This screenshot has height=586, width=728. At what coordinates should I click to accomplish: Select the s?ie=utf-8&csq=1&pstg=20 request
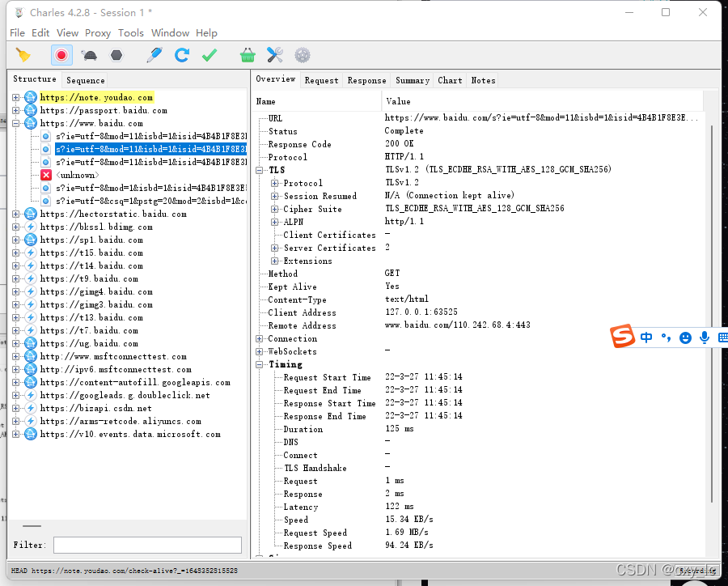pyautogui.click(x=151, y=202)
